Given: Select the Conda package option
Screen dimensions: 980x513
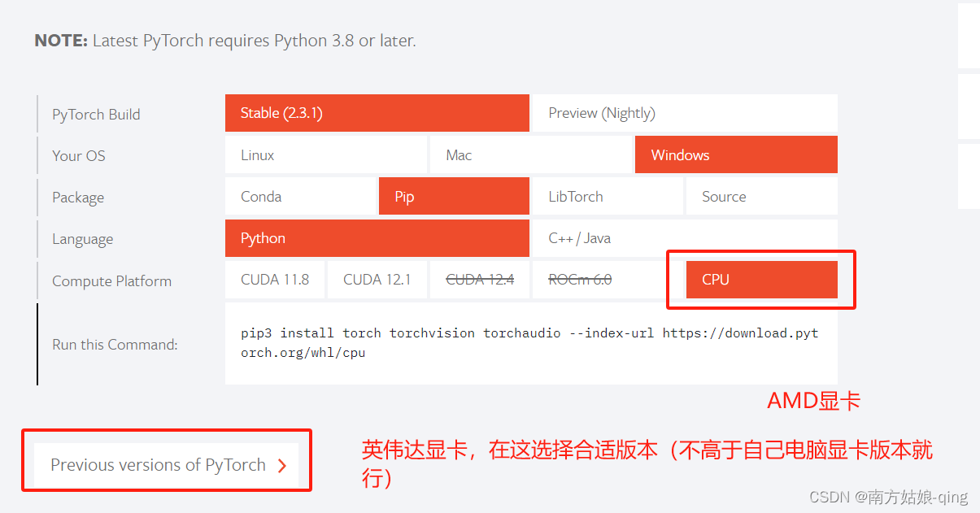Looking at the screenshot, I should (300, 196).
